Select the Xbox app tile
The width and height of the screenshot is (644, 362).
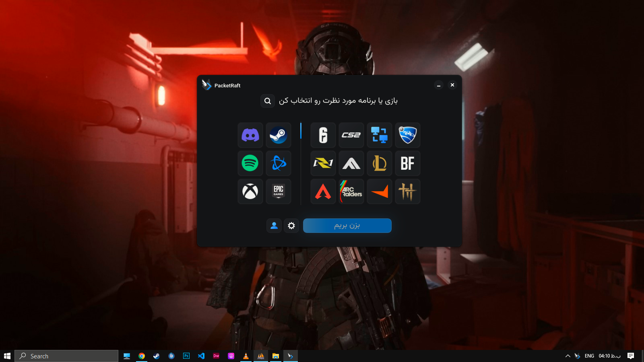point(250,191)
